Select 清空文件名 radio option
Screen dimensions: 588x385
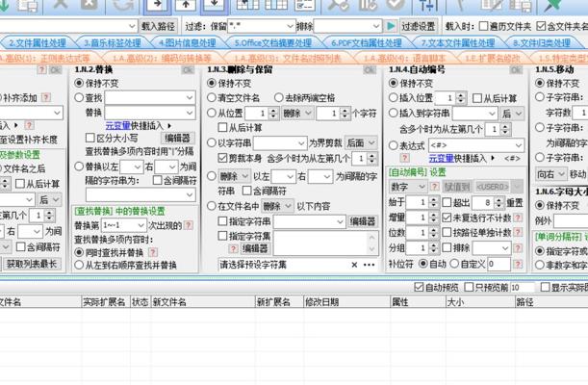pyautogui.click(x=212, y=98)
